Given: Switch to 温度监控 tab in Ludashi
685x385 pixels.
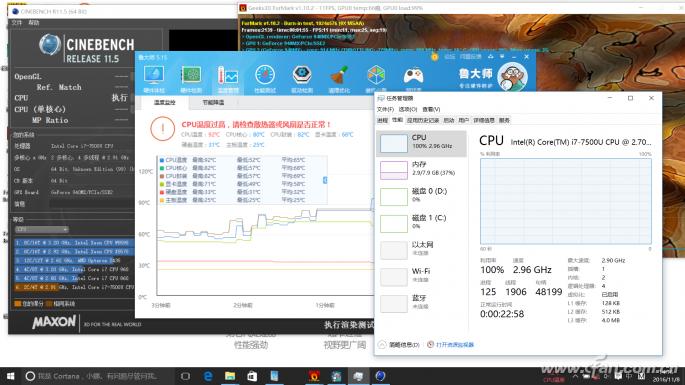Looking at the screenshot, I should tap(165, 102).
